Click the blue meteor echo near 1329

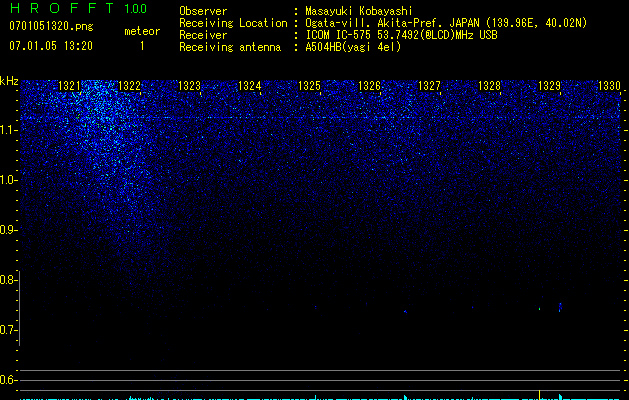(560, 307)
